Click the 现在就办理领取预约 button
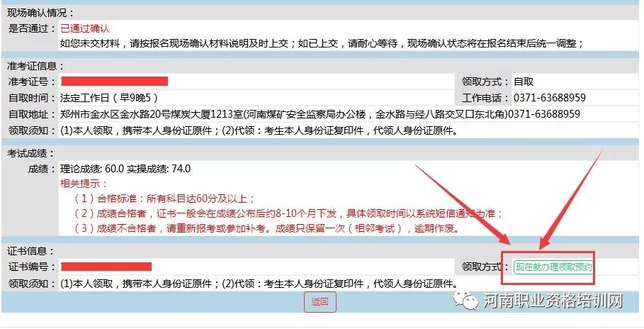644x329 pixels. point(553,267)
